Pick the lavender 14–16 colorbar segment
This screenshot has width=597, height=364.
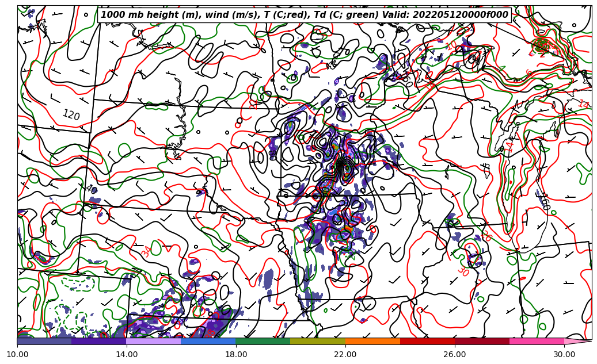[154, 341]
